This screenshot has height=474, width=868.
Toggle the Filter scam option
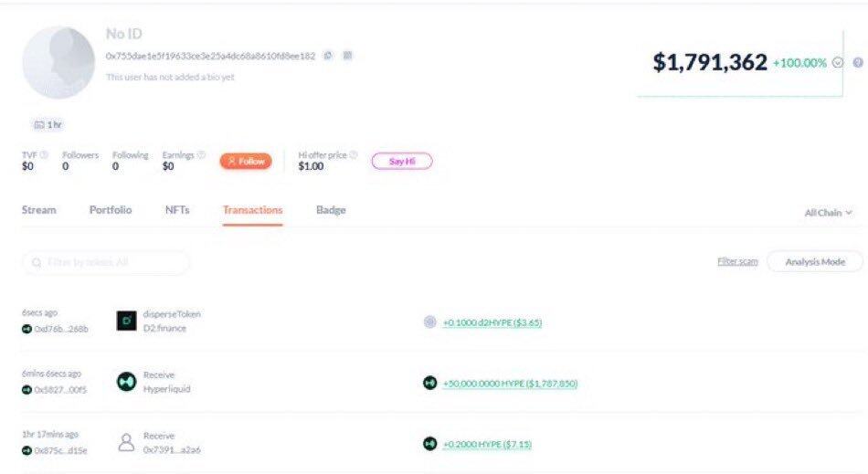[x=737, y=262]
